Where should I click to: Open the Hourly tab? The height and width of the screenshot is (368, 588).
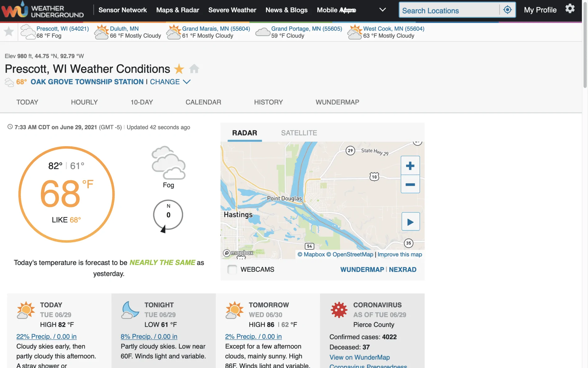tap(84, 102)
